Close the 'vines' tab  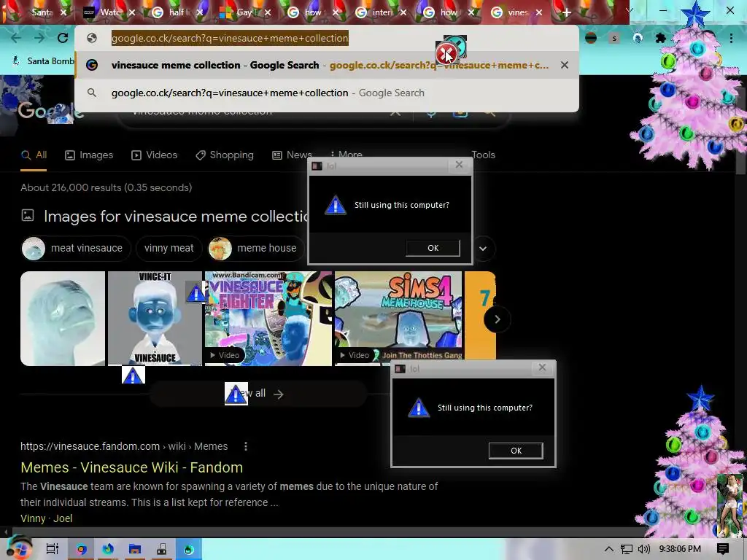539,12
